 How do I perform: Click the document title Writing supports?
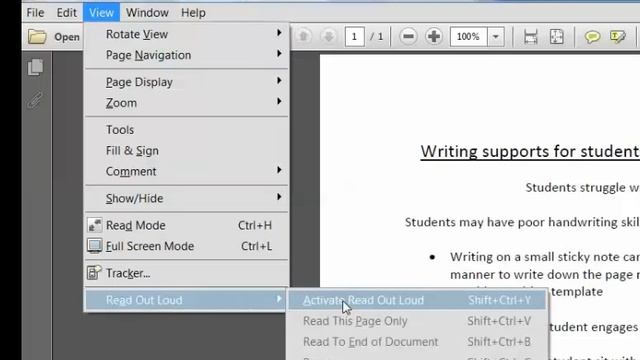pos(529,151)
